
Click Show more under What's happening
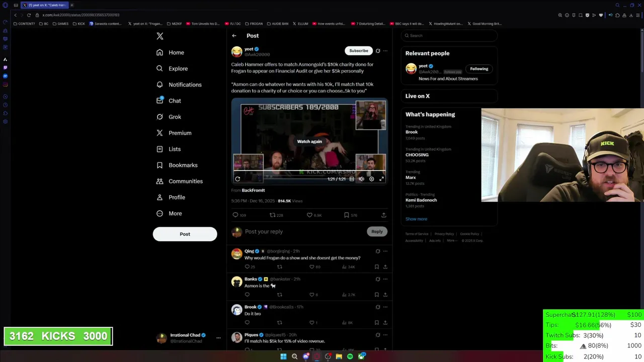point(416,219)
